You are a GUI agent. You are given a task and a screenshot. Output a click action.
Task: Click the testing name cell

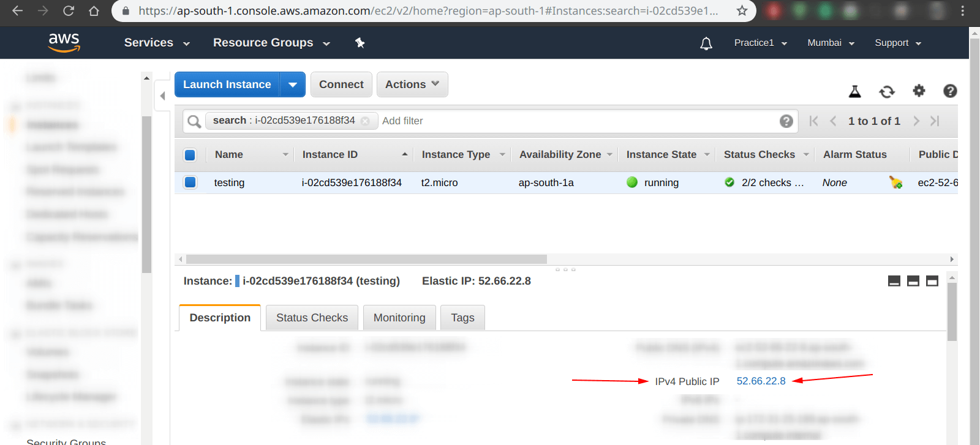click(x=229, y=182)
